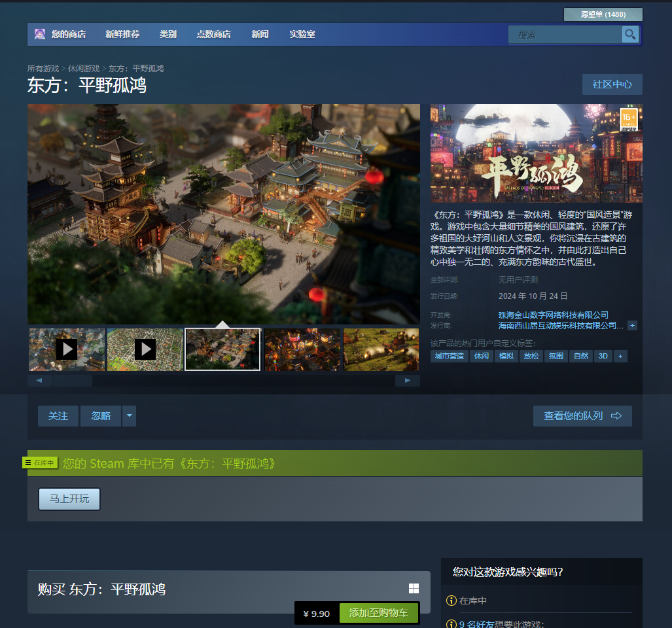
Task: Click the search input field
Action: click(x=565, y=34)
